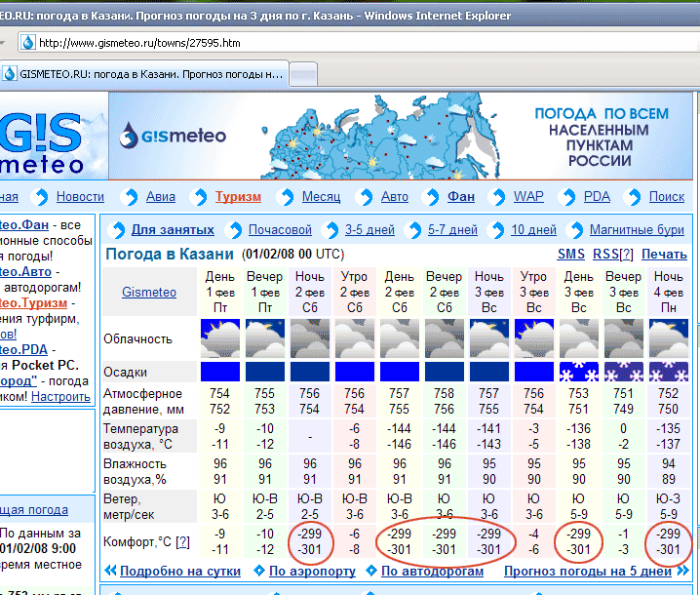Switch to the Почасовой forecast view

coord(280,229)
